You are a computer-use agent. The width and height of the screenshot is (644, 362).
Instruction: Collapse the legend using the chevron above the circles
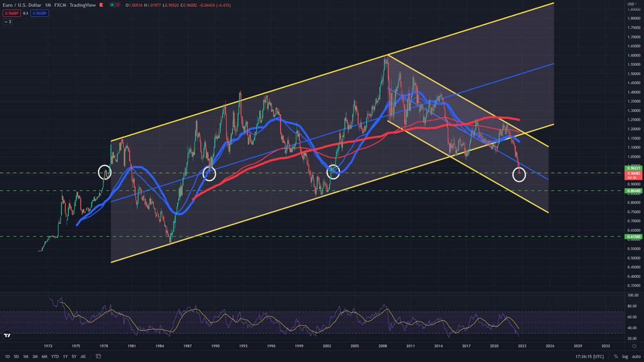[8, 21]
